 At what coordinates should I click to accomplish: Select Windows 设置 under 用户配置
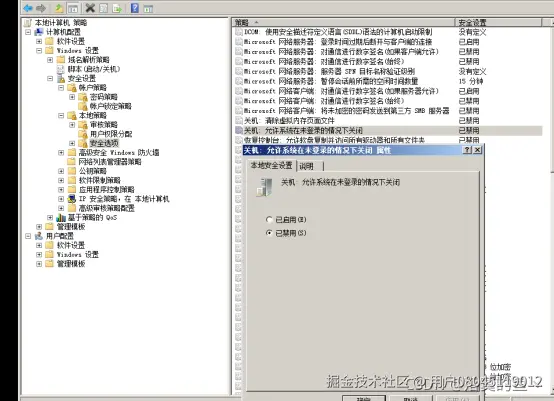click(77, 254)
